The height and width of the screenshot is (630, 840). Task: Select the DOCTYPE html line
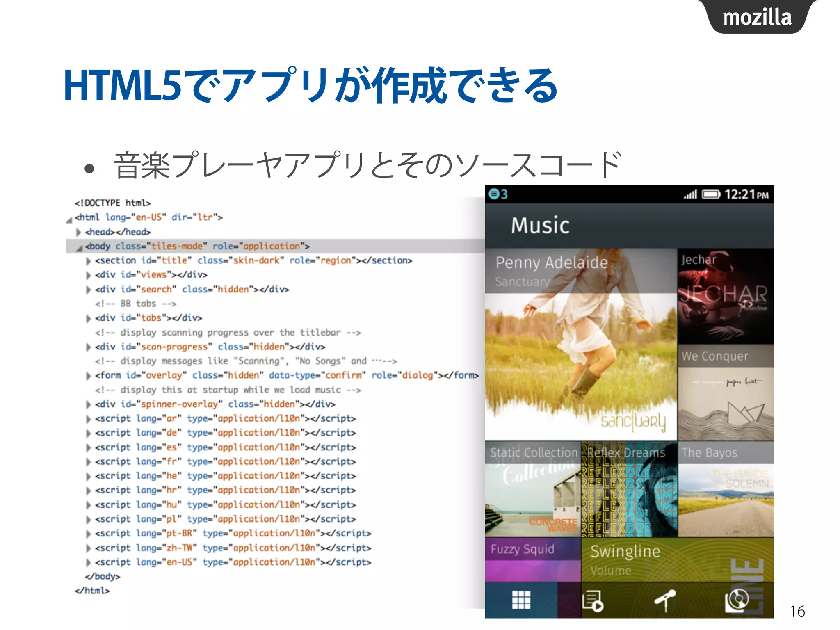[x=113, y=203]
